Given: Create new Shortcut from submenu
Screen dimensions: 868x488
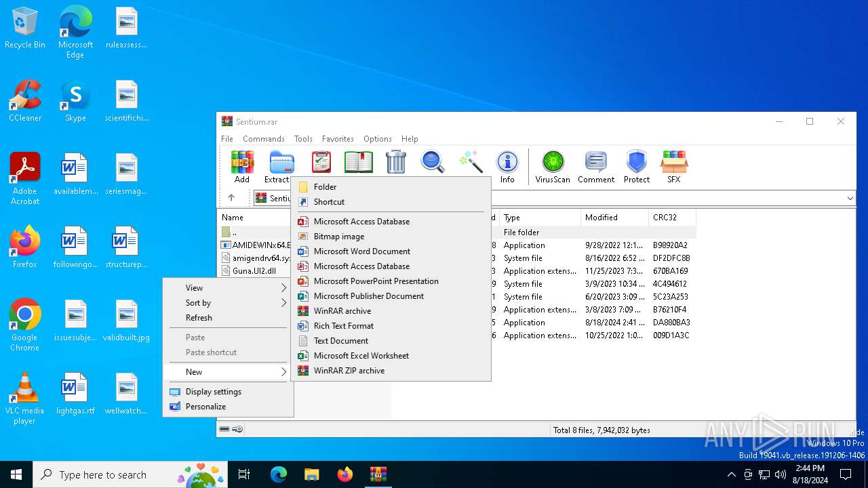Looking at the screenshot, I should pyautogui.click(x=391, y=202).
